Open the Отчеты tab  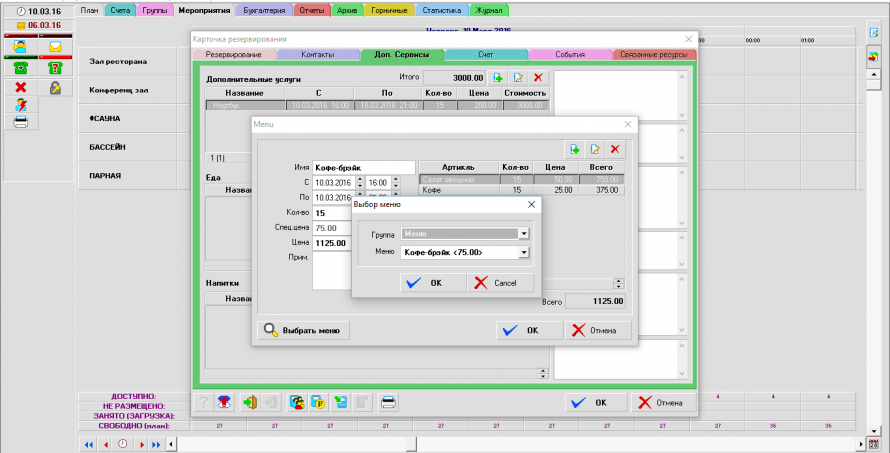313,10
